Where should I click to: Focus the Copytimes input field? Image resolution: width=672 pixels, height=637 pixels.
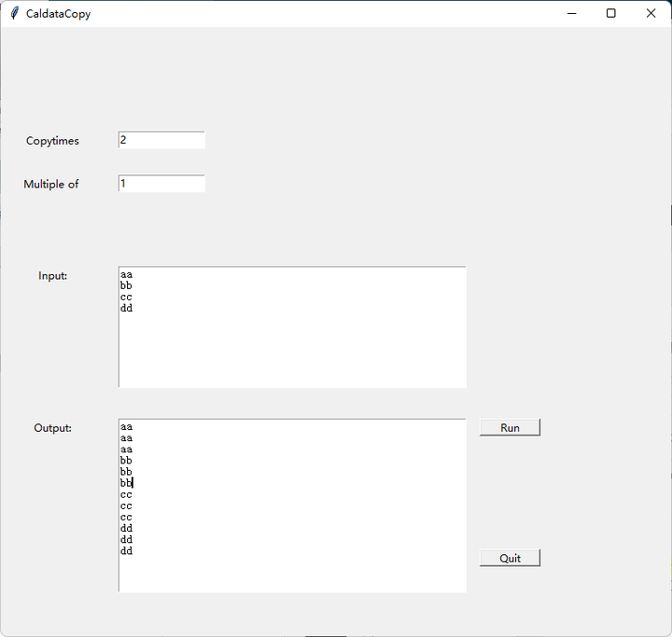(161, 140)
